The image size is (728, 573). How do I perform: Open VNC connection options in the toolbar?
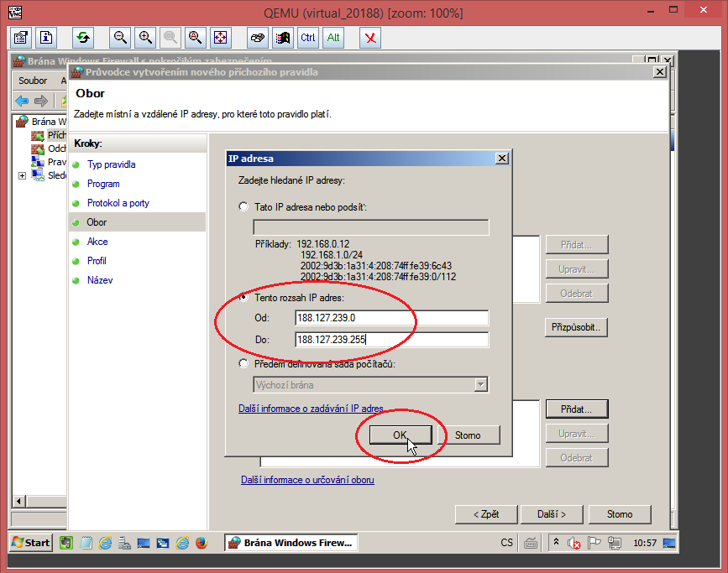pyautogui.click(x=21, y=38)
